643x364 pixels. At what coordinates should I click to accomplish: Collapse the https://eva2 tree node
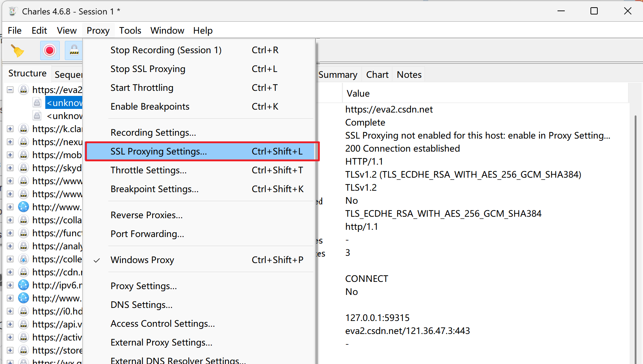pyautogui.click(x=10, y=90)
